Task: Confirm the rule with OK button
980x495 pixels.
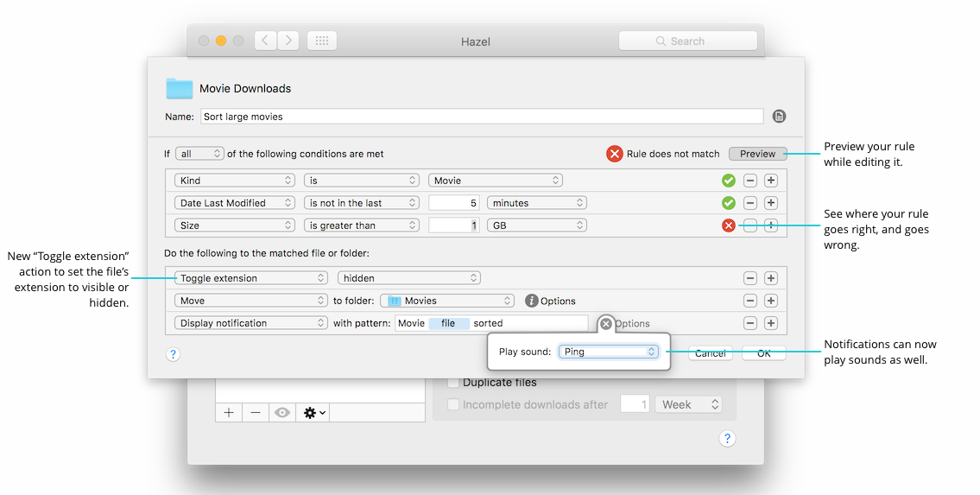Action: pos(764,353)
